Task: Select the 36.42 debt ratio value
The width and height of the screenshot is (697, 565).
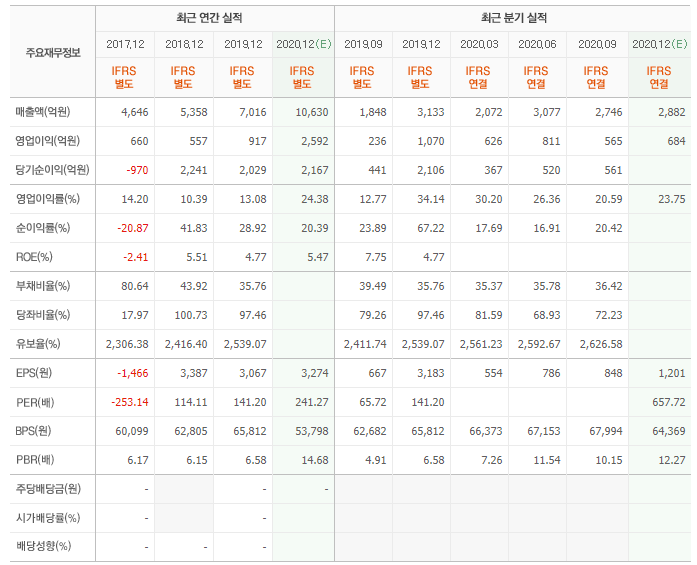Action: [x=609, y=286]
